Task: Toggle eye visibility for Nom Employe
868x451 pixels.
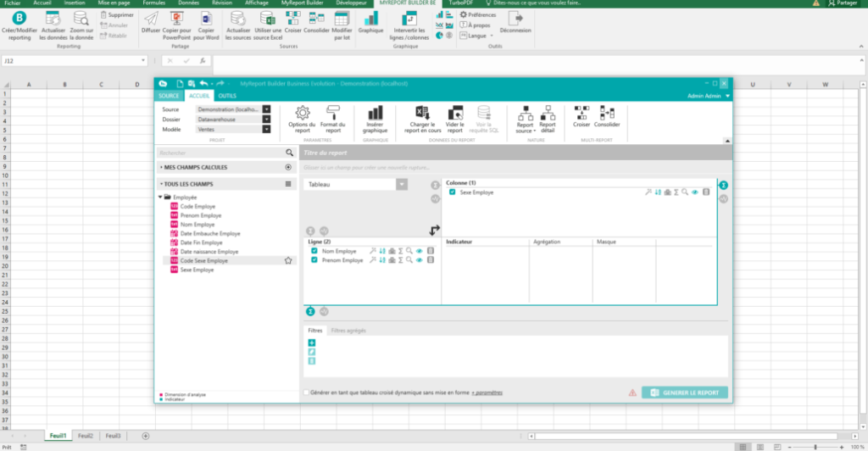Action: pos(419,251)
